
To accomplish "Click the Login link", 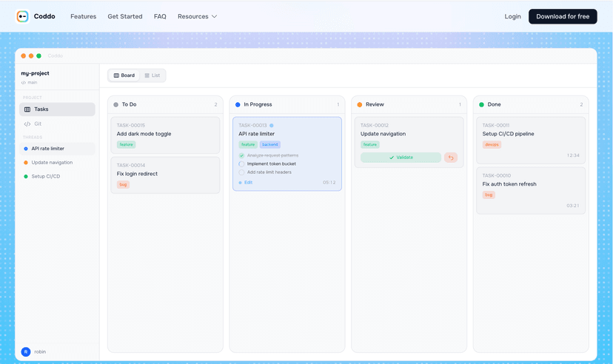I will pos(512,16).
